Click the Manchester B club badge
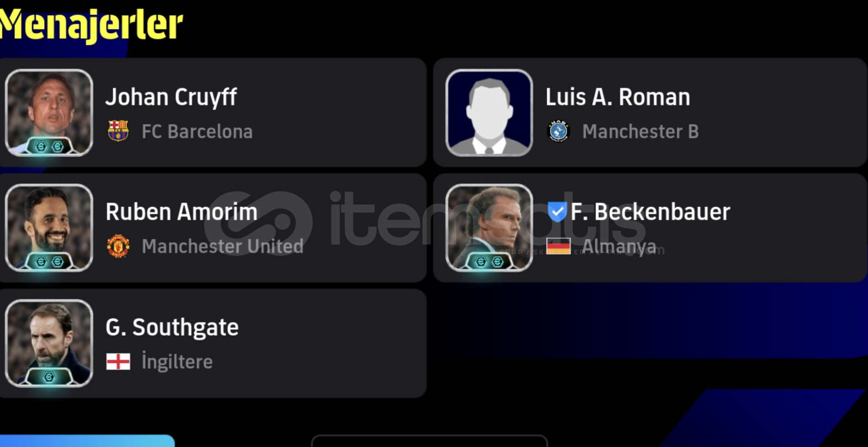Screen dimensions: 868x447 (558, 131)
